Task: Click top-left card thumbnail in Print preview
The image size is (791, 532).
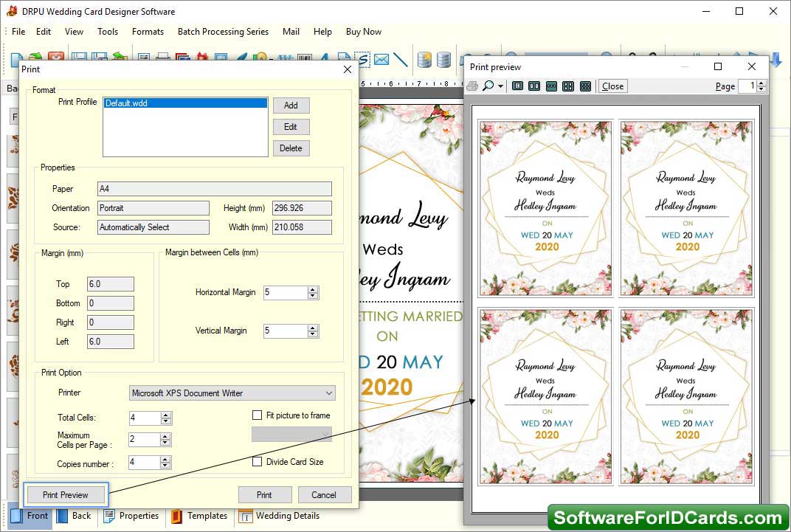Action: pos(545,208)
